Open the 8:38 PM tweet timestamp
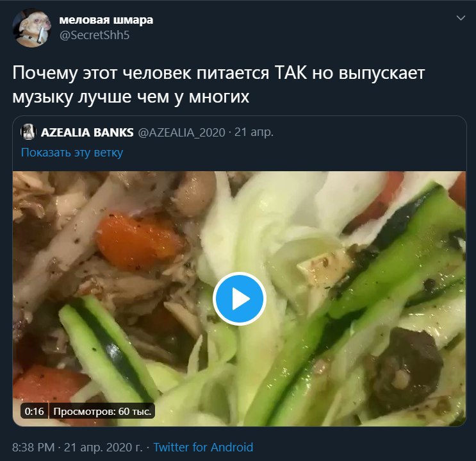 (33, 447)
